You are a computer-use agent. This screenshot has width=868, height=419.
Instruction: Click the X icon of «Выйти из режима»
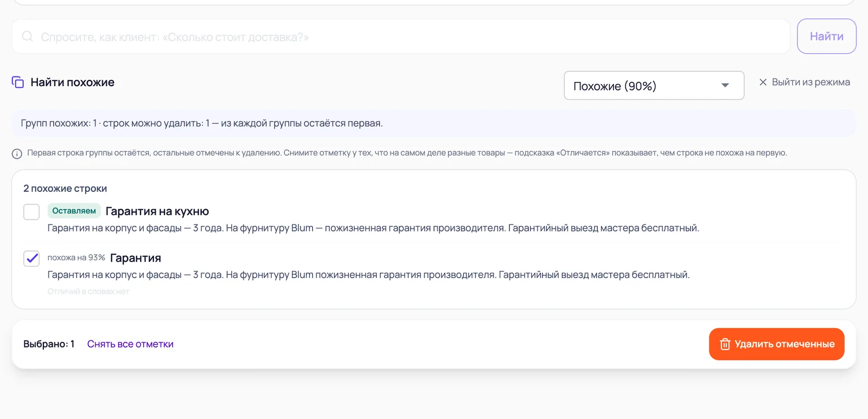click(763, 82)
